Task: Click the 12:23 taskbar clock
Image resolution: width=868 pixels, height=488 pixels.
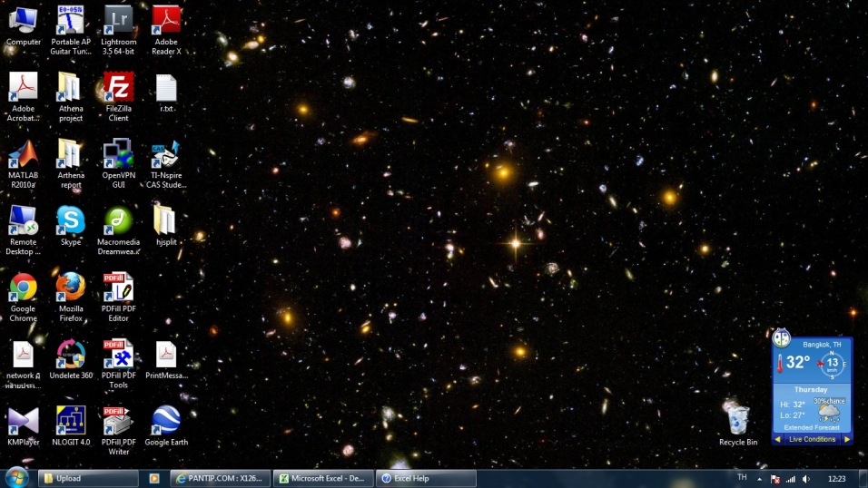Action: pyautogui.click(x=836, y=479)
